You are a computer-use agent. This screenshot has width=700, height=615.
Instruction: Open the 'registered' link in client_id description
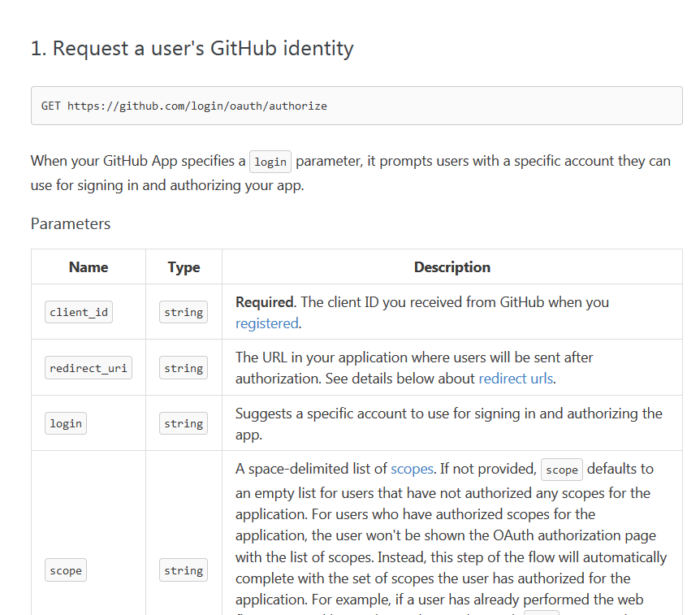pyautogui.click(x=267, y=323)
